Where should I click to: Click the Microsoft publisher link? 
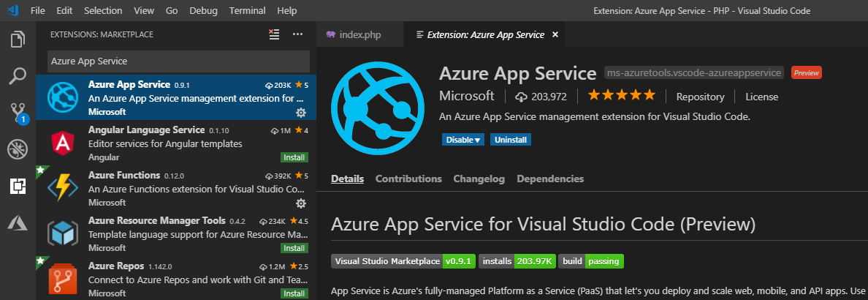tap(467, 96)
